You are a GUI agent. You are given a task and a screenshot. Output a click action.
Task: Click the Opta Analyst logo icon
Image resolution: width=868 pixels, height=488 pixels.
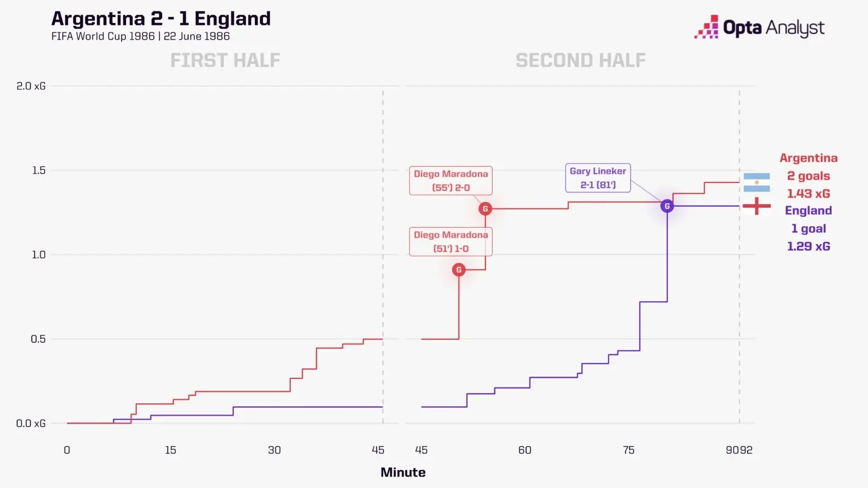tap(706, 27)
